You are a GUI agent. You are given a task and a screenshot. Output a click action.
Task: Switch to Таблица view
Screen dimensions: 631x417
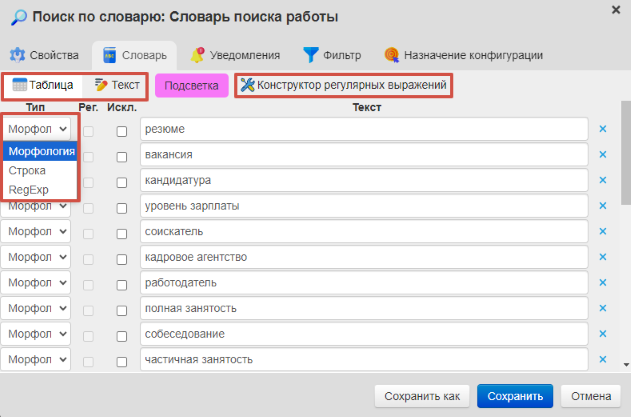43,85
